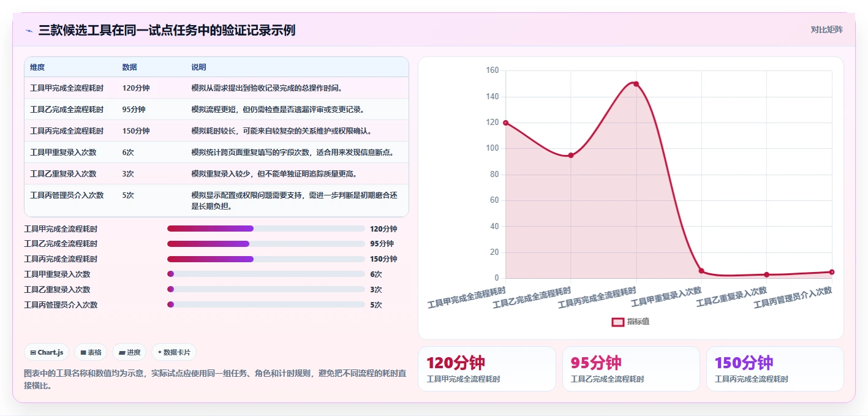Click the y-axis tick label 160
Image resolution: width=868 pixels, height=416 pixels.
(492, 70)
